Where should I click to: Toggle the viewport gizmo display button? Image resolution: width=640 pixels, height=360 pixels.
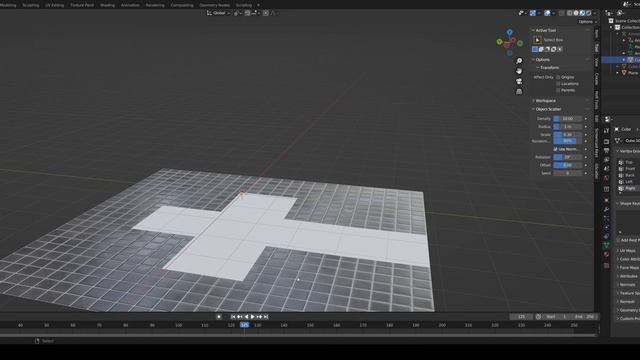point(533,13)
